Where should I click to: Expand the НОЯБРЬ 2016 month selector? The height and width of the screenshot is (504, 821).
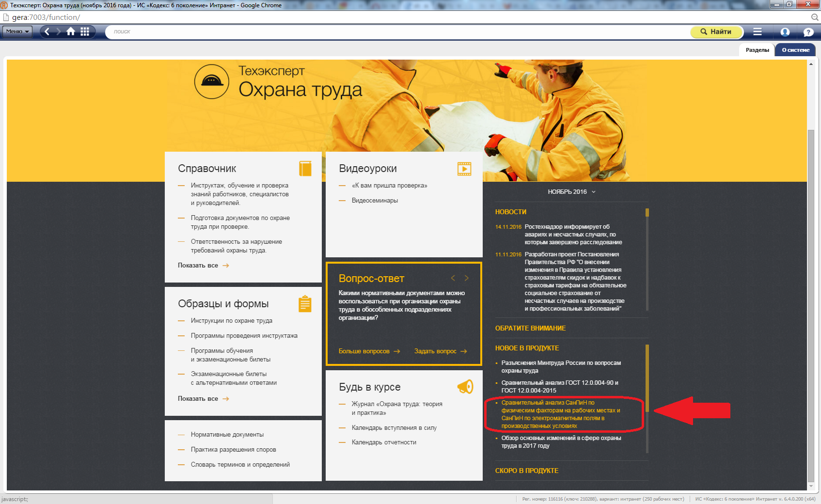[571, 192]
